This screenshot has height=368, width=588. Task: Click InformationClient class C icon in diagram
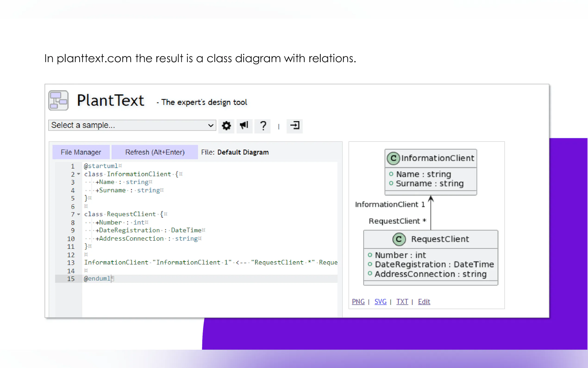[393, 158]
